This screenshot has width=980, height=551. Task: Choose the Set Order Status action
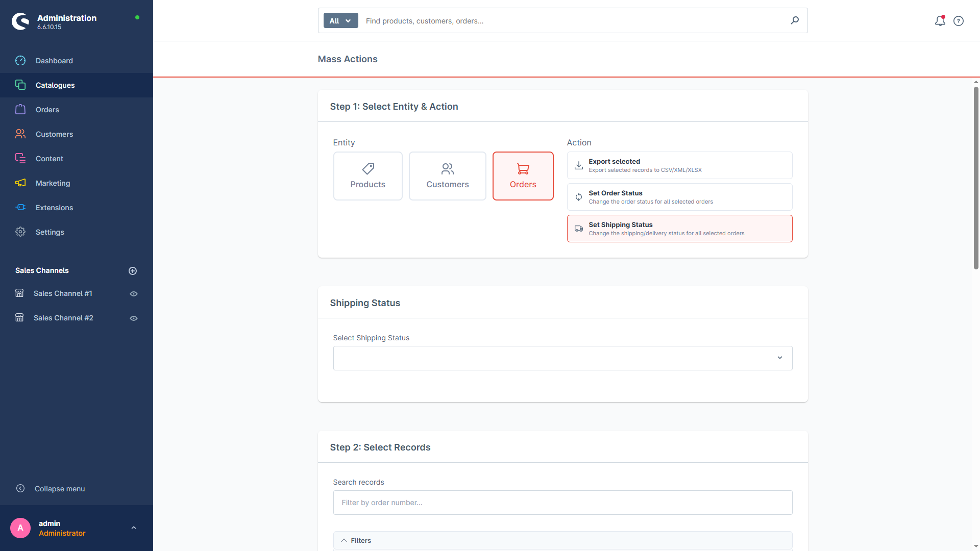point(679,197)
